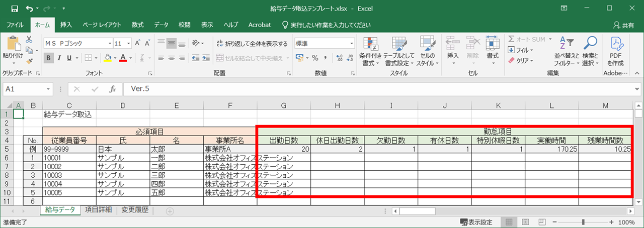Expand the Name Box dropdown arrow

(48, 89)
